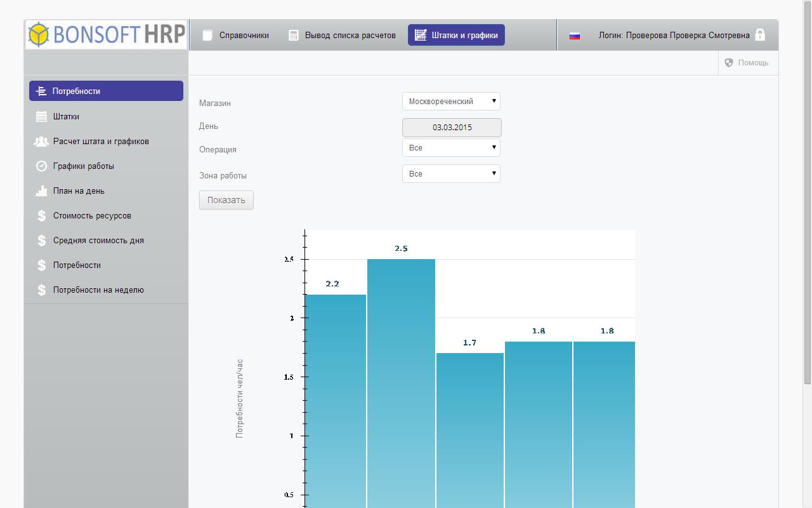
Task: Click the BONSOFT HRP logo
Action: tap(107, 35)
